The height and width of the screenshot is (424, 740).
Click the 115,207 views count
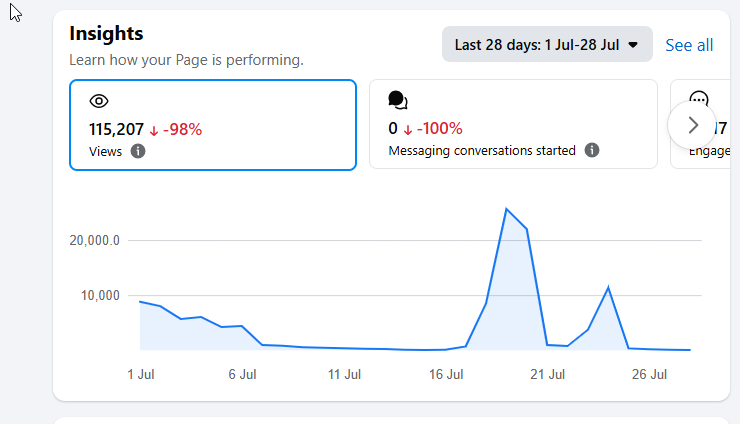(116, 129)
